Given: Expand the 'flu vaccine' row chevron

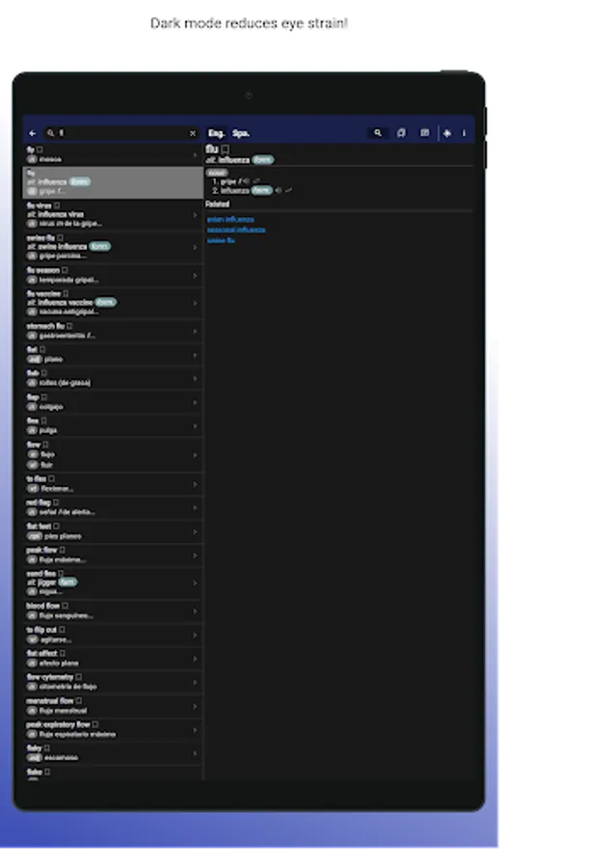Looking at the screenshot, I should click(x=195, y=303).
